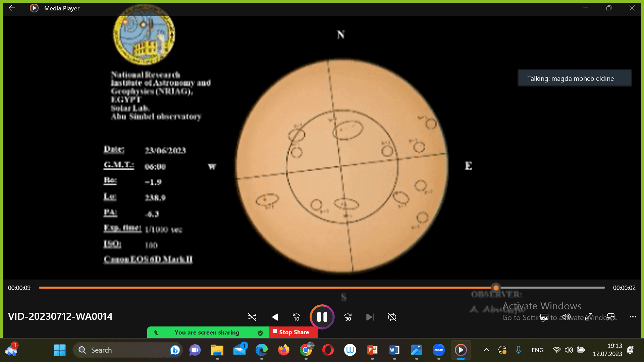This screenshot has width=644, height=362.
Task: Open File Explorer from taskbar
Action: [x=217, y=350]
